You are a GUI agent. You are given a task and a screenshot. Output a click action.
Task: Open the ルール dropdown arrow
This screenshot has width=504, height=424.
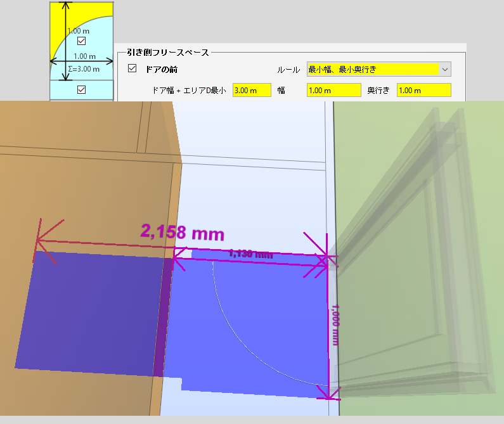(x=445, y=70)
